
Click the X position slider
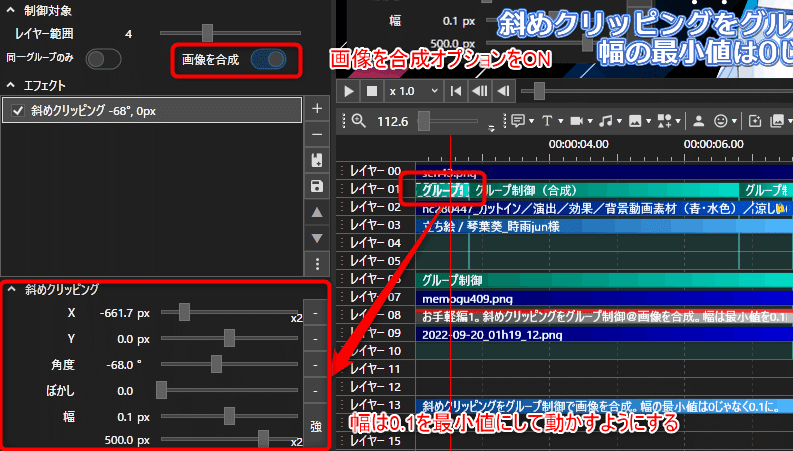(x=229, y=312)
